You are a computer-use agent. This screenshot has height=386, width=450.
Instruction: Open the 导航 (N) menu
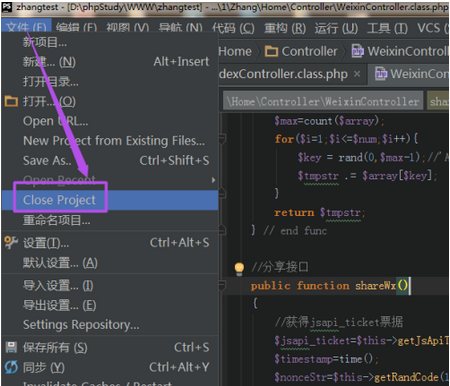(x=180, y=28)
